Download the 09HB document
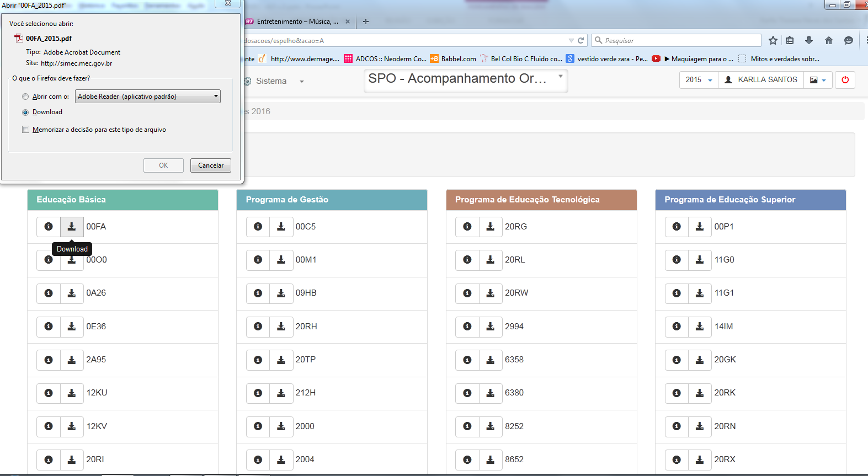 coord(281,293)
